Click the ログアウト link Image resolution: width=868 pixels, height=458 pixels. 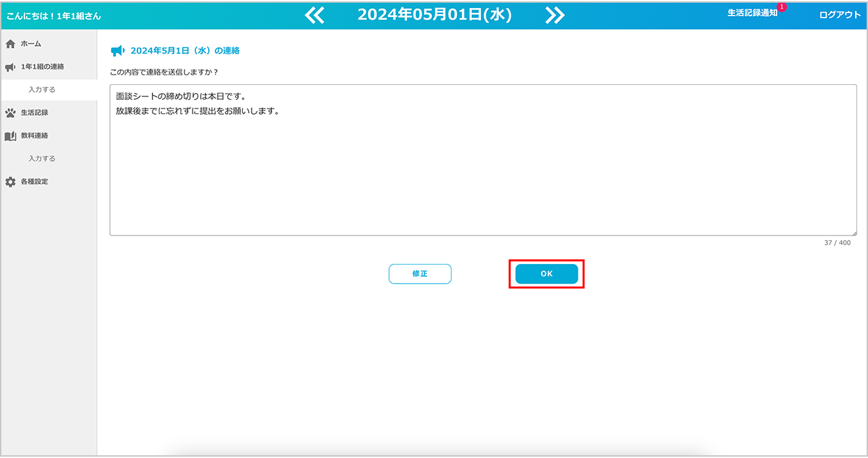pos(840,15)
